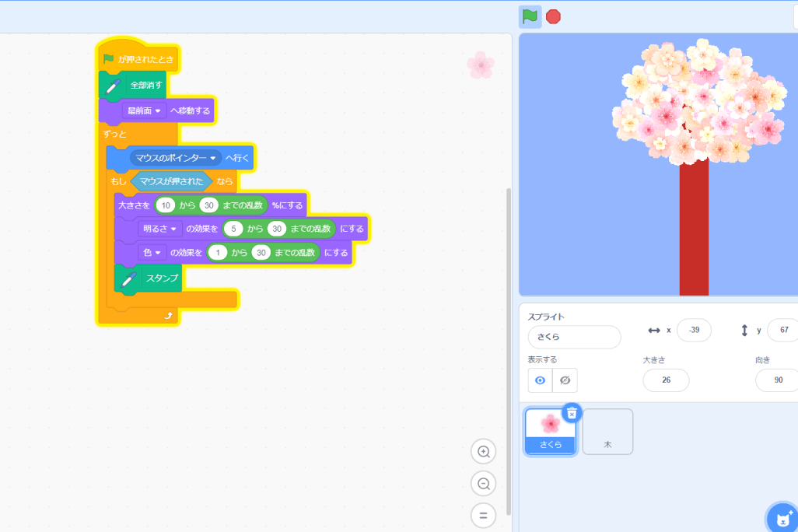Click the pen icon on スタンプ block
Viewport: 798px width, 532px height.
129,278
